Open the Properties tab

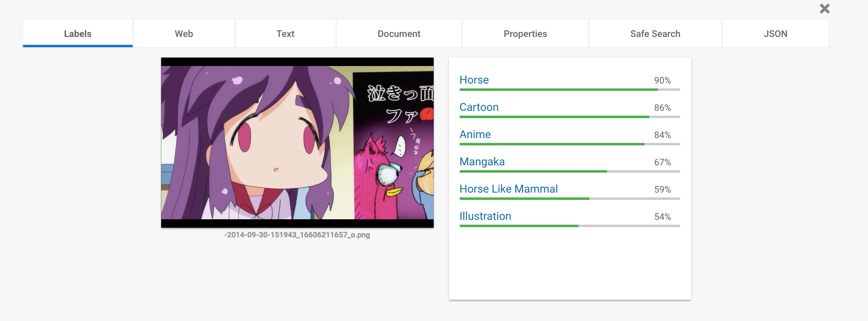click(x=525, y=34)
